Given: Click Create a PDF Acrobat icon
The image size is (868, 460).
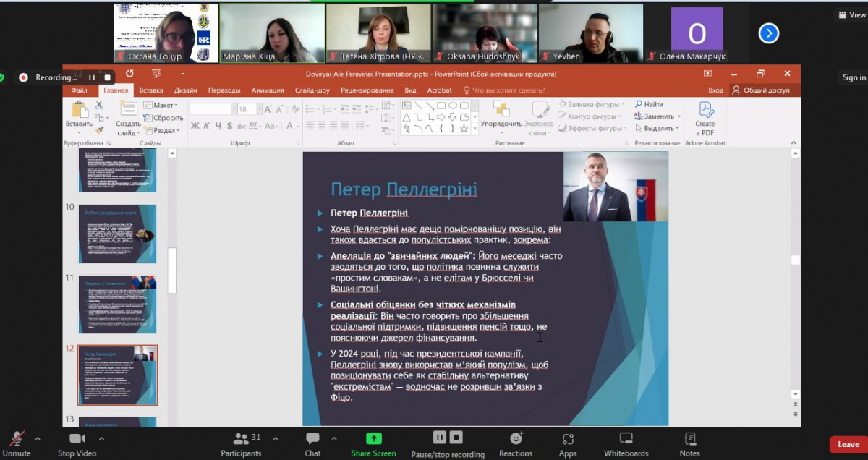Looking at the screenshot, I should (x=705, y=118).
